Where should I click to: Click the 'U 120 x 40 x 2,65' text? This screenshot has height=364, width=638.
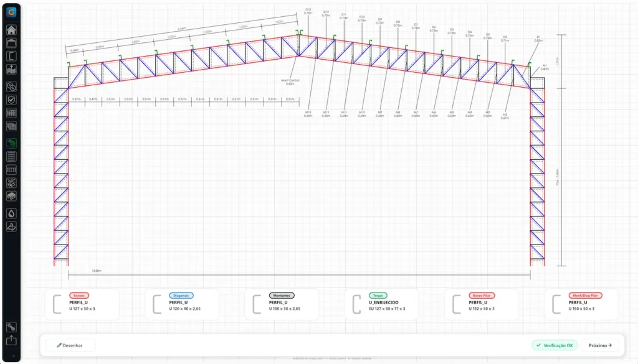[184, 309]
